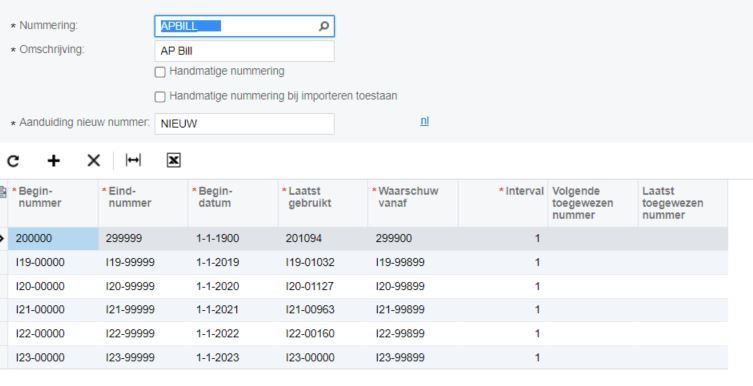Select the I21-99999 end number cell
The image size is (753, 386).
[x=143, y=310]
